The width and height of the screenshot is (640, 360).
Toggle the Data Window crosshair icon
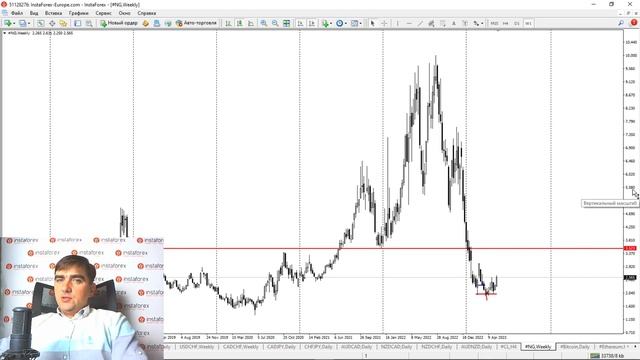(x=52, y=23)
